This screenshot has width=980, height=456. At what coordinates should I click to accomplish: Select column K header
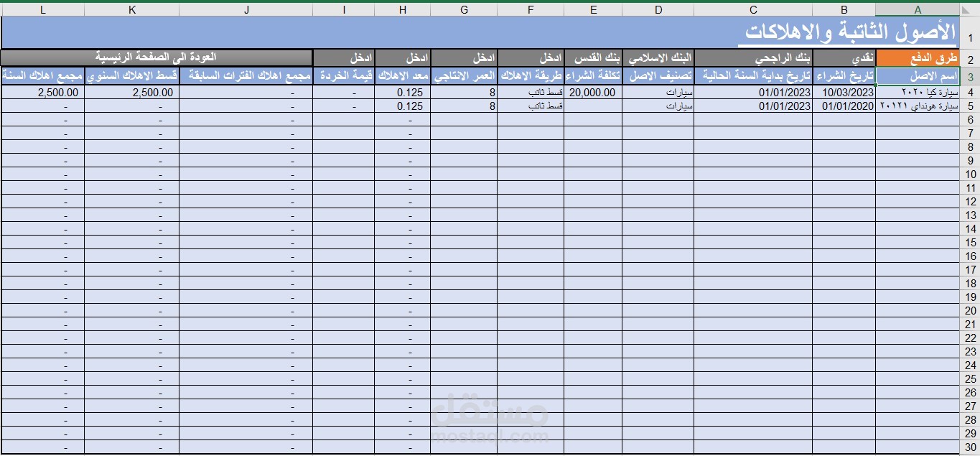tap(132, 9)
